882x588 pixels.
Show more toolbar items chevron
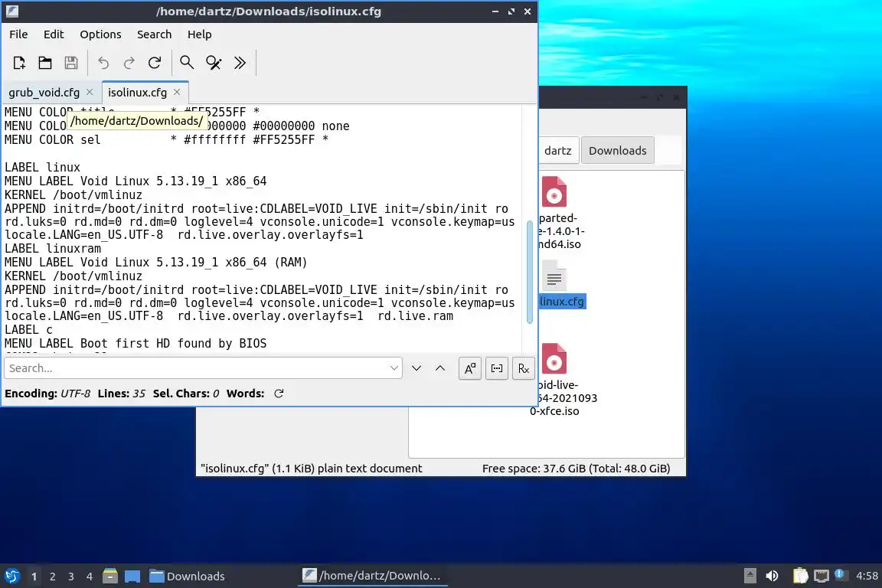(x=240, y=63)
